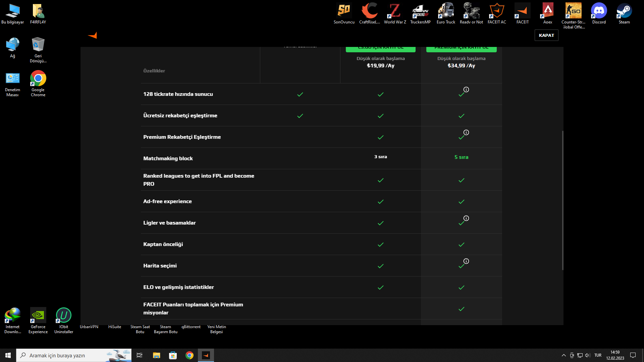Show info icon beside Harita seçimi row

[x=466, y=261]
